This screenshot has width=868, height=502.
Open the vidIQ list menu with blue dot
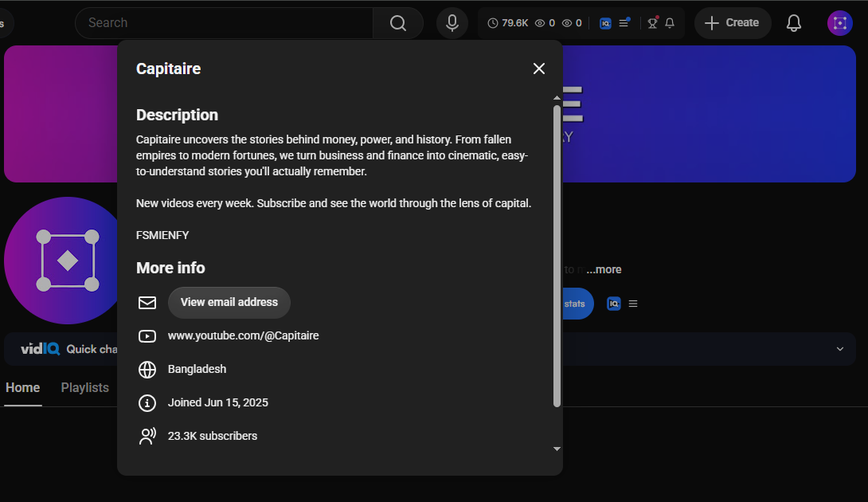pos(624,23)
